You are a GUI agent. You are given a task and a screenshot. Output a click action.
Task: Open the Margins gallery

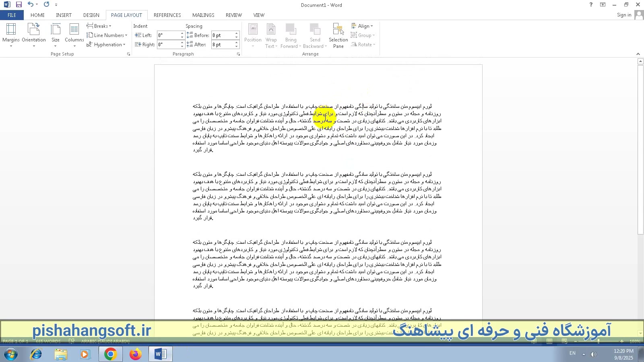(11, 35)
